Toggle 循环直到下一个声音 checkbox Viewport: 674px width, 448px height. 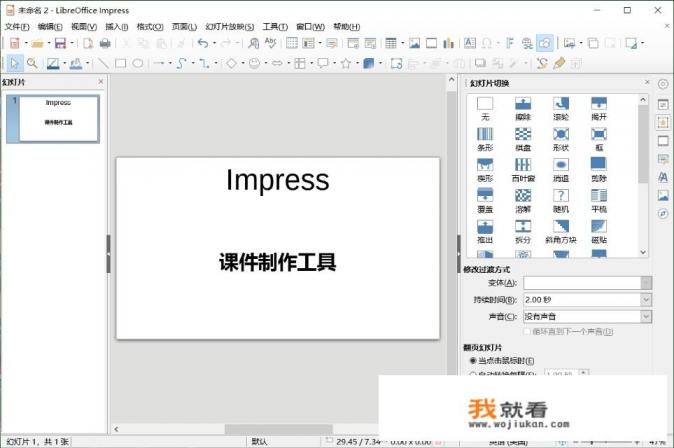tap(527, 331)
